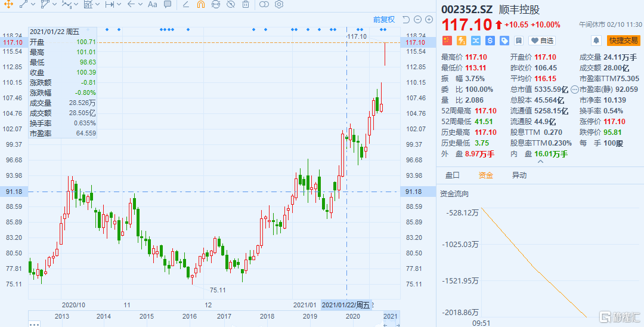This screenshot has height=327, width=644.
Task: Select the polygon shape drawing tool
Action: 45,5
